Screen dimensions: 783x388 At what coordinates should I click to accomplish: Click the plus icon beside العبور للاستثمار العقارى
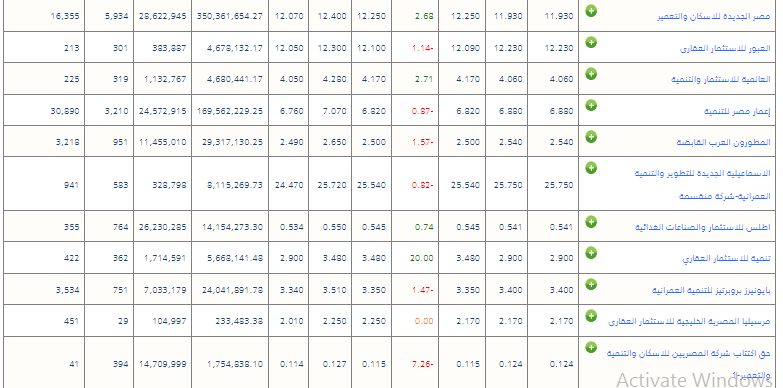click(x=591, y=42)
